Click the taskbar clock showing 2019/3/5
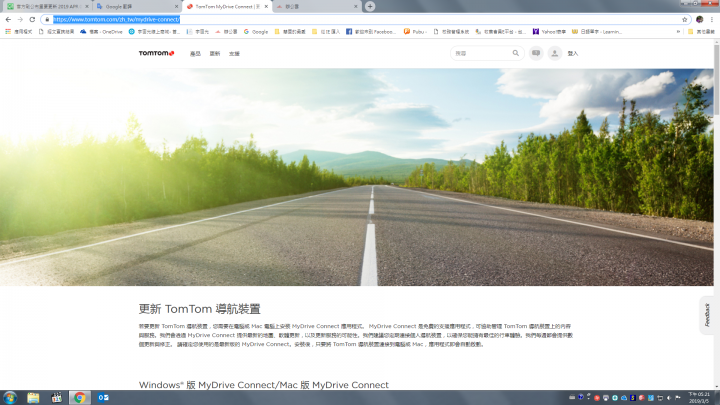 (698, 398)
